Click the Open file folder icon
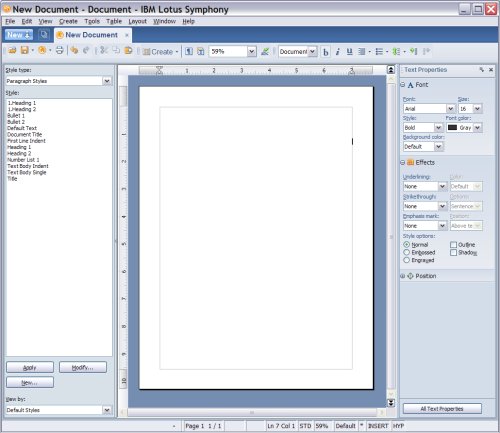The image size is (500, 433). click(x=12, y=51)
